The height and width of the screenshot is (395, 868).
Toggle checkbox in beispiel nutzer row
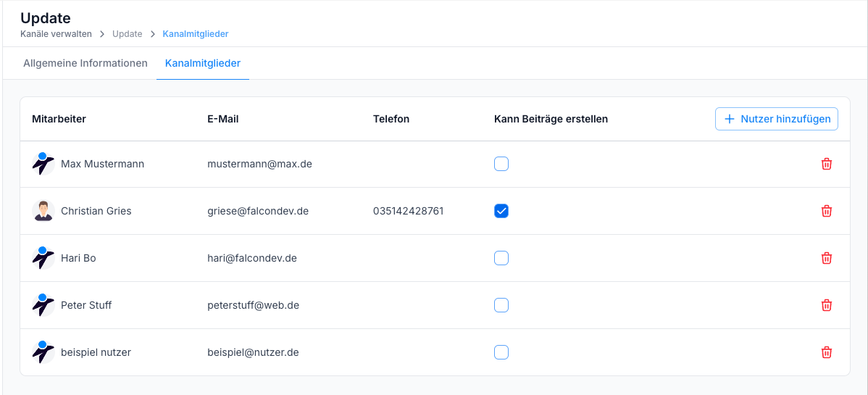click(x=501, y=352)
